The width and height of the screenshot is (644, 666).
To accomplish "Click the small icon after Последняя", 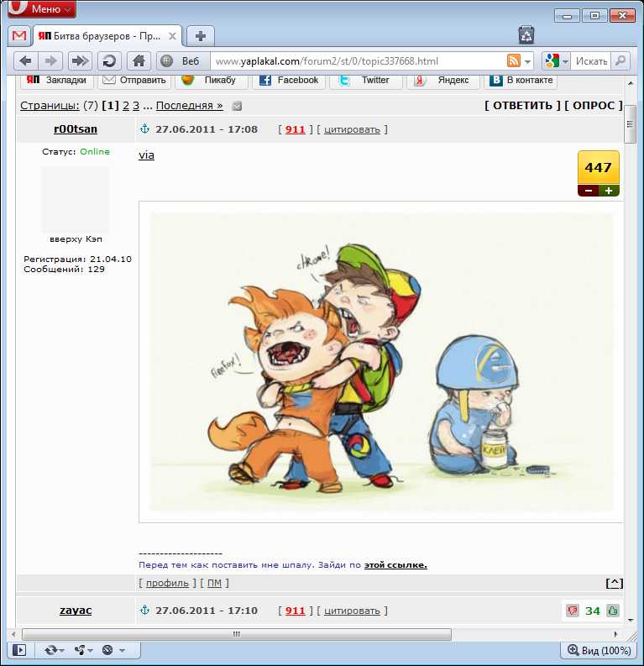I will point(237,106).
